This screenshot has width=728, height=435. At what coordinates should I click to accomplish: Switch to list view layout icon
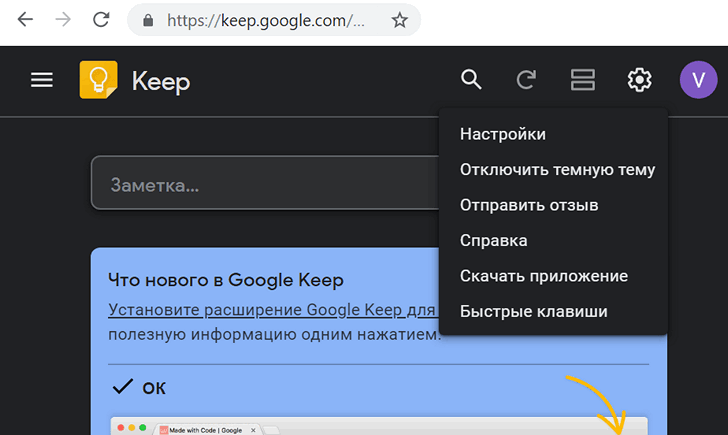pyautogui.click(x=583, y=79)
